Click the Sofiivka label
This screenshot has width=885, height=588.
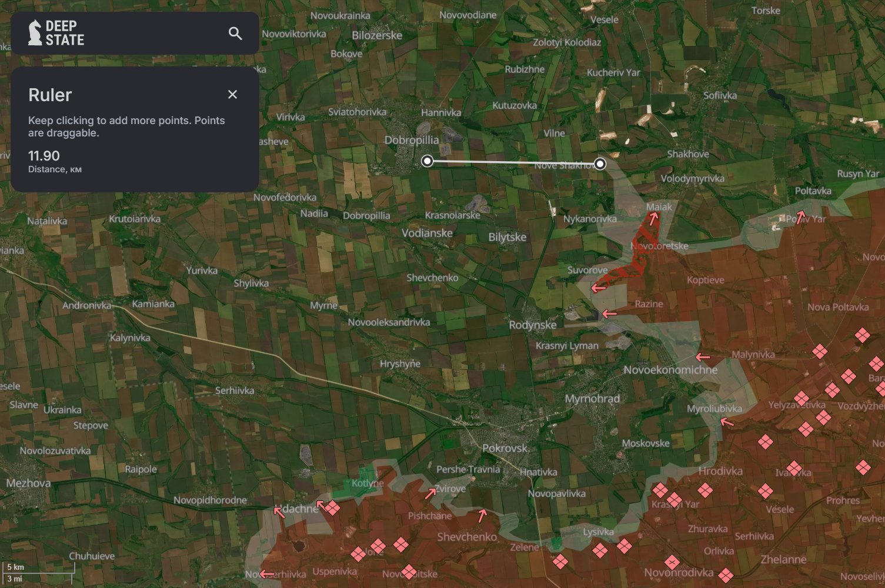coord(720,95)
